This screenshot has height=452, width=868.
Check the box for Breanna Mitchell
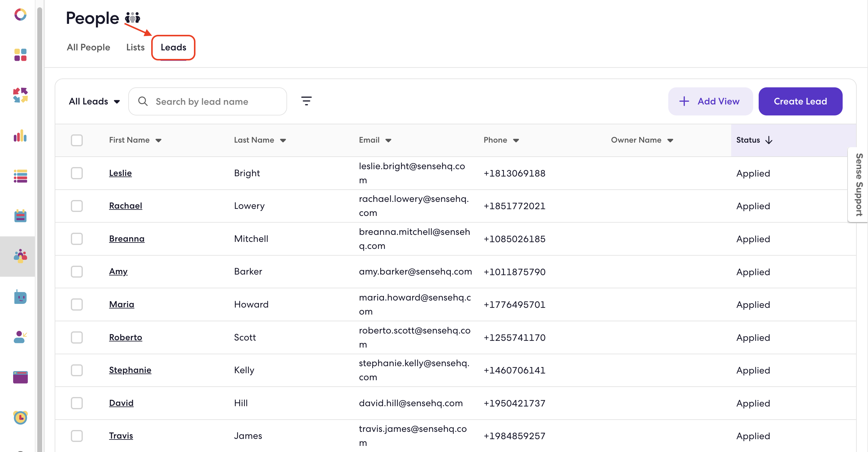[77, 239]
